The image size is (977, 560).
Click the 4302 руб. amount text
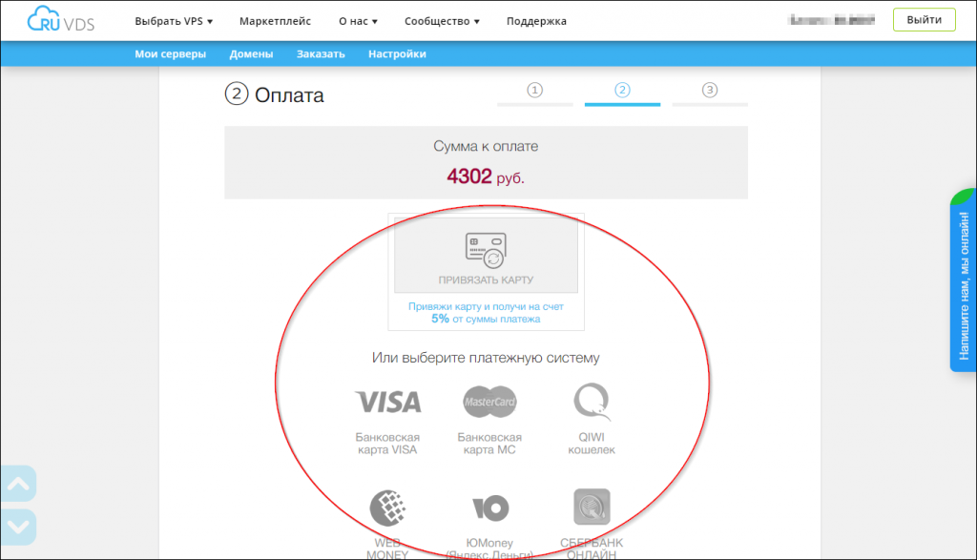click(486, 176)
